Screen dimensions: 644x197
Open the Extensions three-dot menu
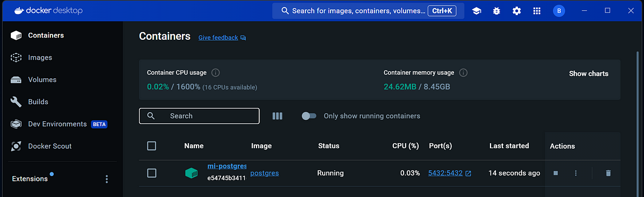click(107, 179)
